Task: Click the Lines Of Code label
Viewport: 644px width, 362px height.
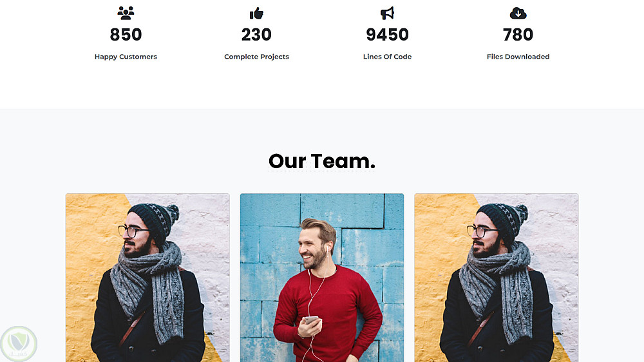Action: 387,57
